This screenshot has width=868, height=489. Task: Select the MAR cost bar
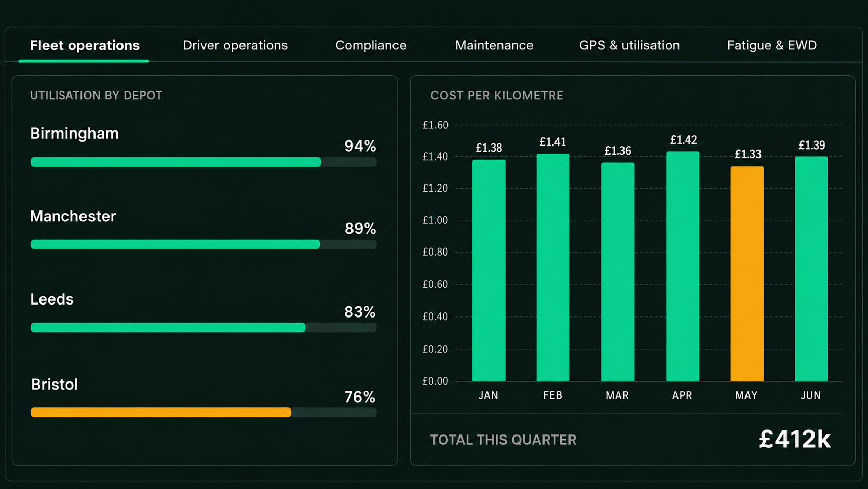pos(618,272)
